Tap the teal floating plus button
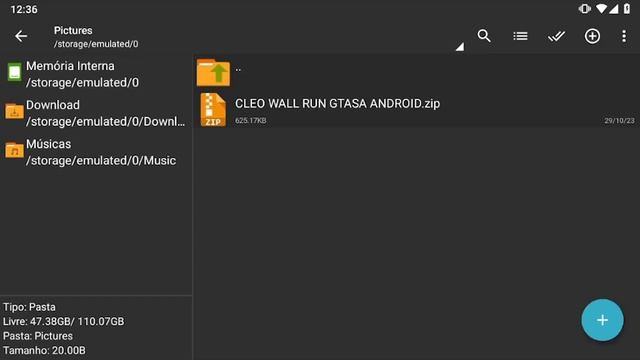The image size is (640, 360). point(602,320)
